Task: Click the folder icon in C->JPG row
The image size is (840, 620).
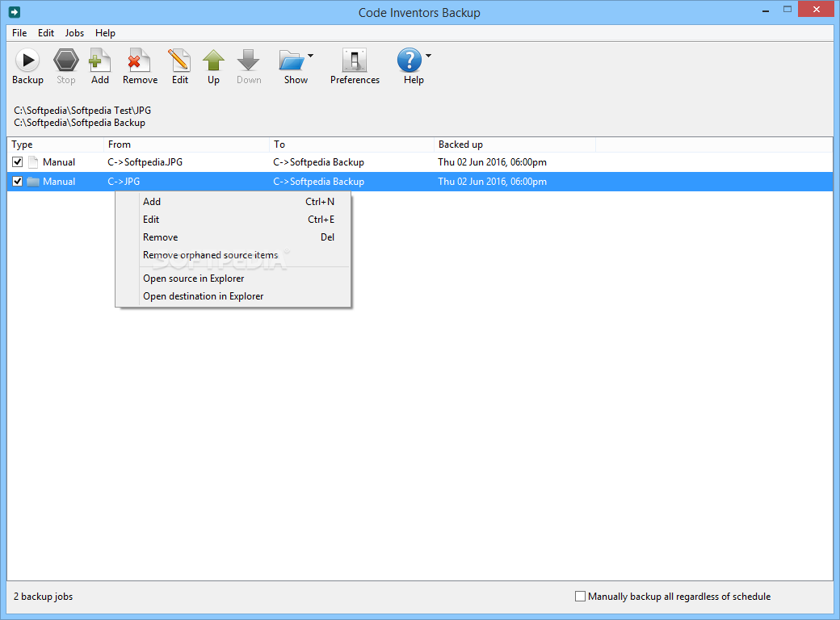Action: (33, 182)
